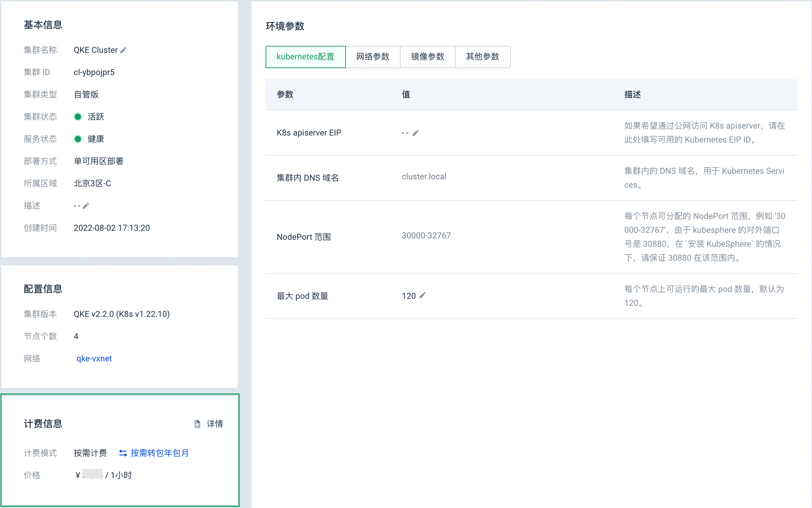Click cluster name QKE Cluster
812x508 pixels.
[96, 50]
